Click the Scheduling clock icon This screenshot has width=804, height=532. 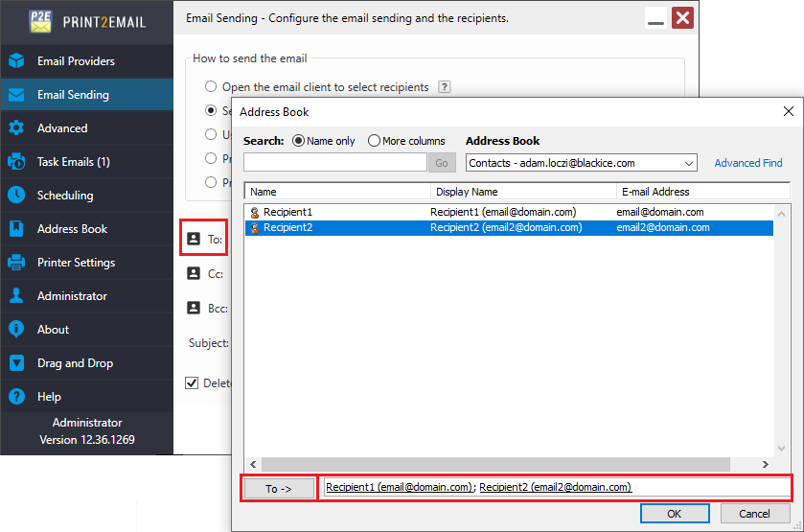pos(16,196)
